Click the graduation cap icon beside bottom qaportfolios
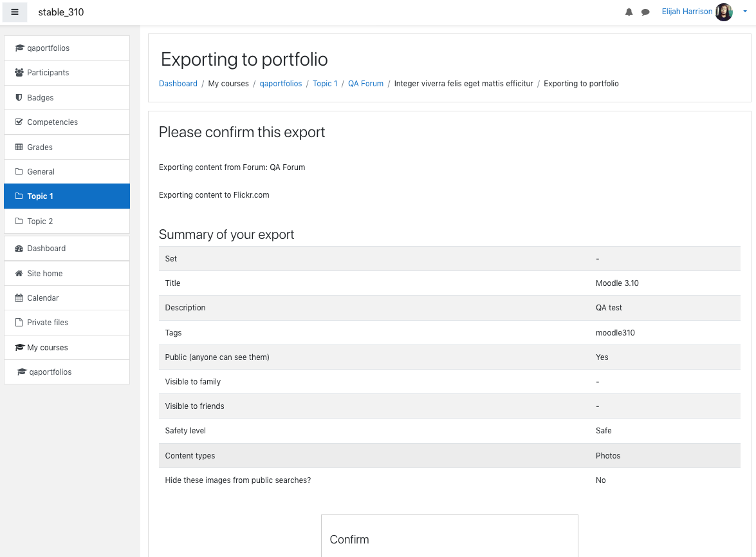The height and width of the screenshot is (557, 756). (x=22, y=372)
